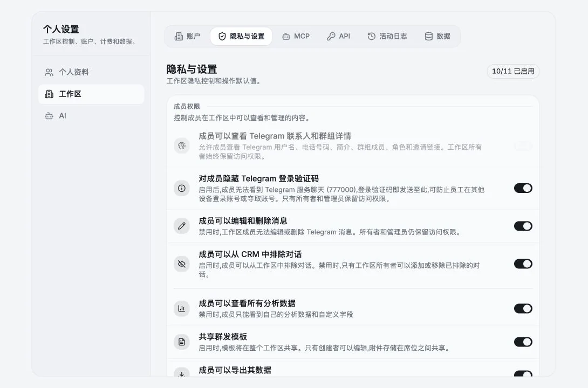Open the 数据 tab
588x388 pixels.
[437, 36]
